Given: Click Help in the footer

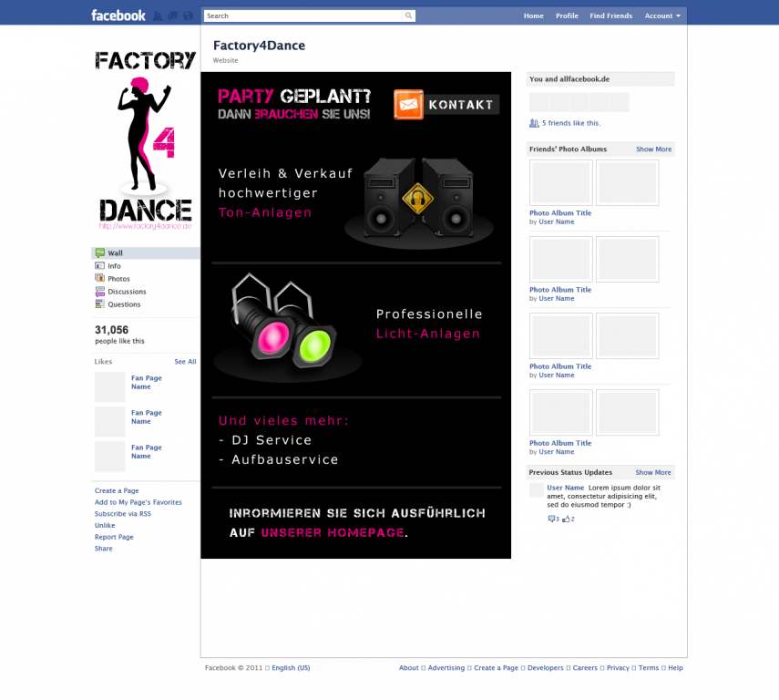Looking at the screenshot, I should pyautogui.click(x=675, y=668).
